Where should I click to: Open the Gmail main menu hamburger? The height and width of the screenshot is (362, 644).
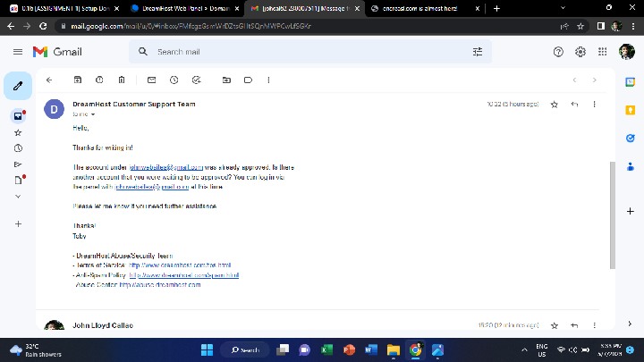(x=18, y=52)
